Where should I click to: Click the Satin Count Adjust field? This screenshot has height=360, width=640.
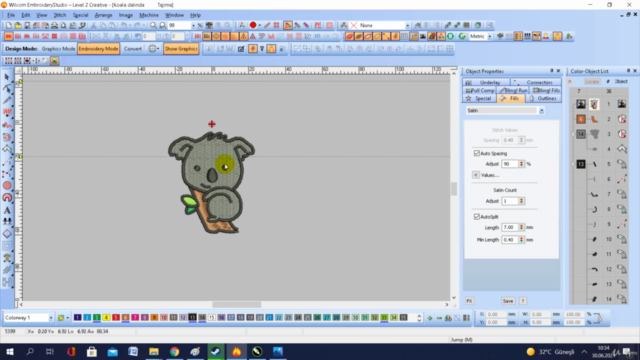[x=510, y=201]
